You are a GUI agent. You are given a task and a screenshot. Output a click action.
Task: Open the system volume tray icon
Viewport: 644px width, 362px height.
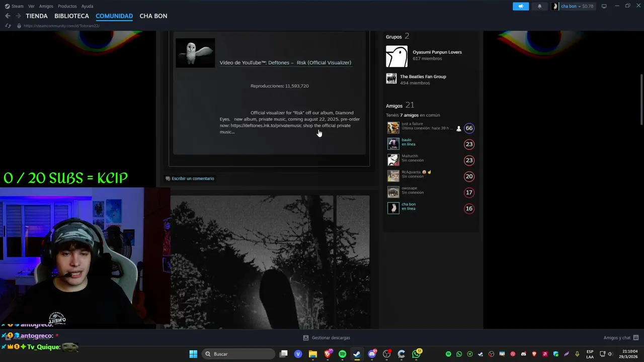(610, 354)
